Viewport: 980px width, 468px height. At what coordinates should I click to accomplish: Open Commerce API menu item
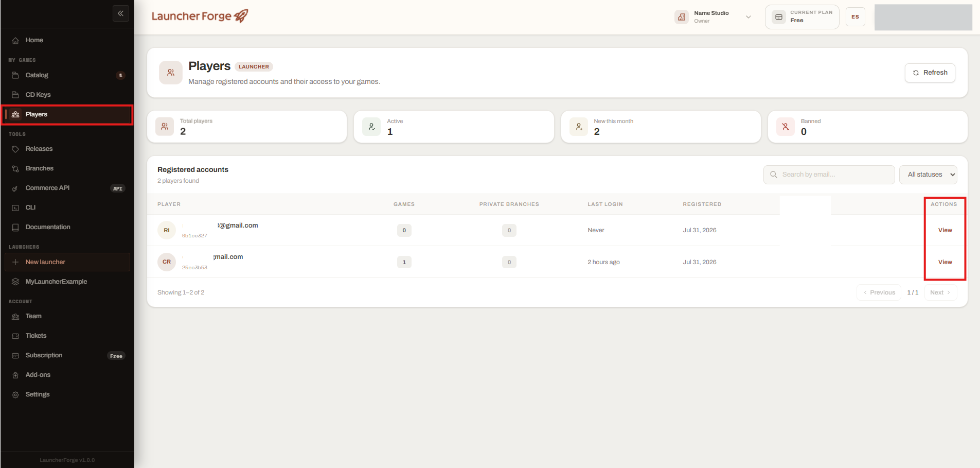coord(67,188)
